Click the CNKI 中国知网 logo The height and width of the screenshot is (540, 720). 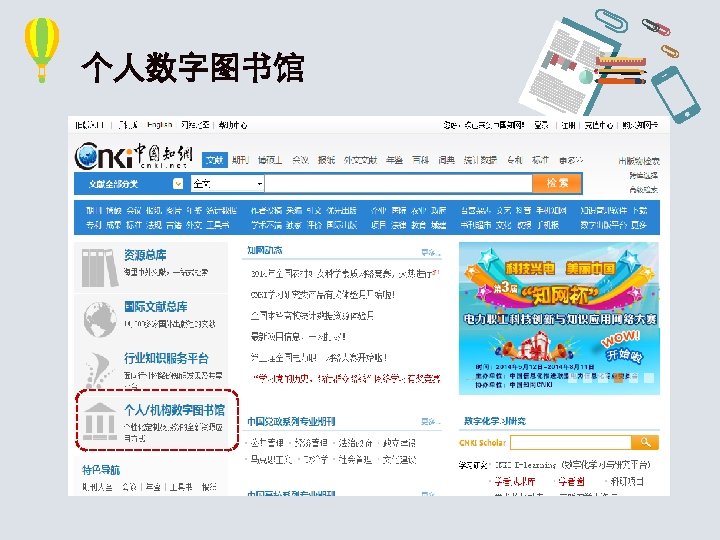tap(133, 156)
